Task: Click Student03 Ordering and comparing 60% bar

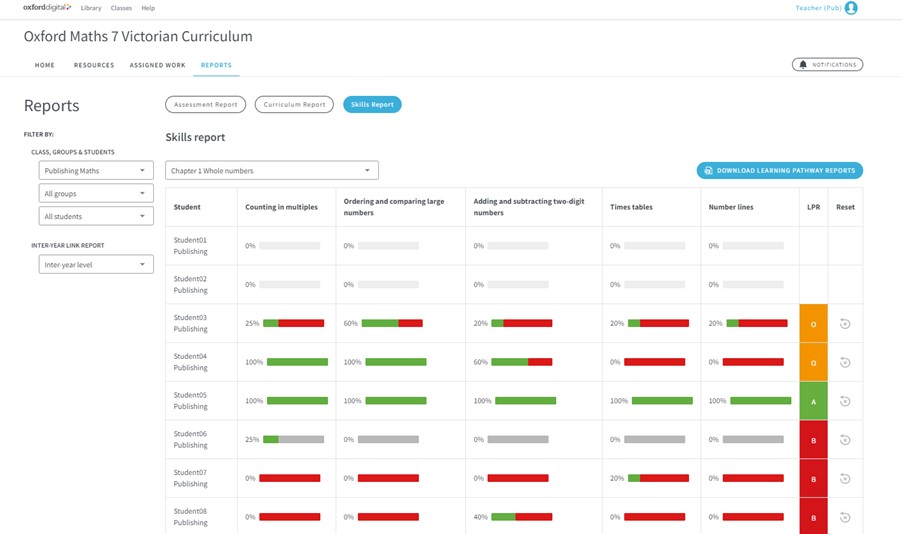Action: (x=392, y=323)
